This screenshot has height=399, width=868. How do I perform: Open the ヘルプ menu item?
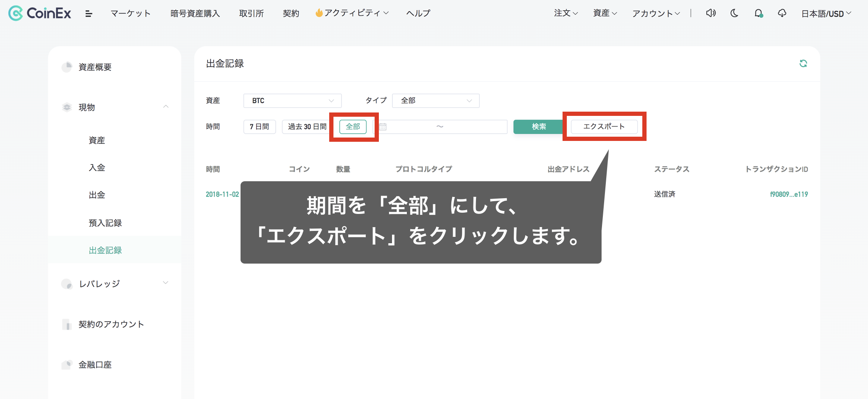tap(418, 13)
